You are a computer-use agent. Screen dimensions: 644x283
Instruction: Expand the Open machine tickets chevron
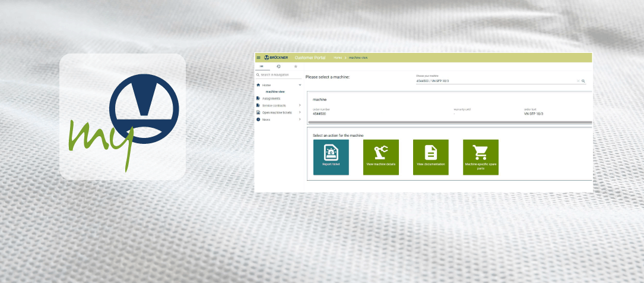point(300,112)
